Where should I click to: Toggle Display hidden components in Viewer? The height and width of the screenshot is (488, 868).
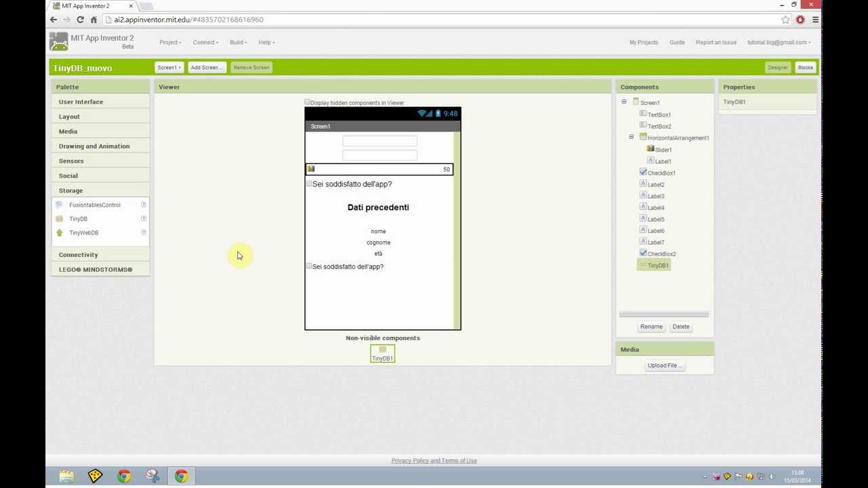point(307,102)
